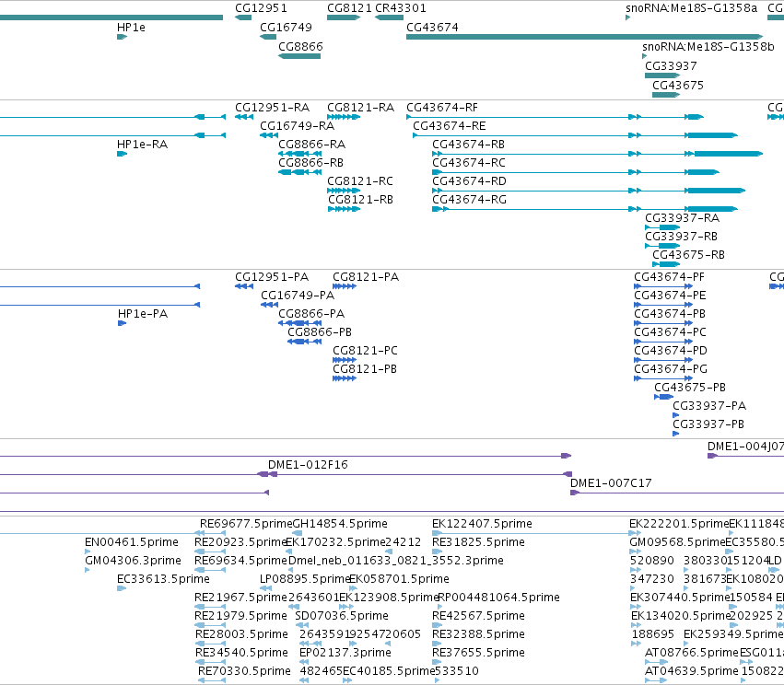Select transcript CG16749-RA
Screen dimensions: 784x685
tap(269, 135)
